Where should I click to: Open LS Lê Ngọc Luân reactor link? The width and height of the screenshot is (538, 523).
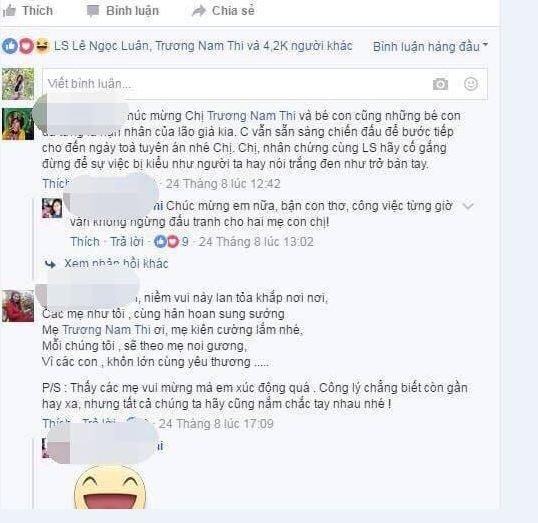coord(102,46)
